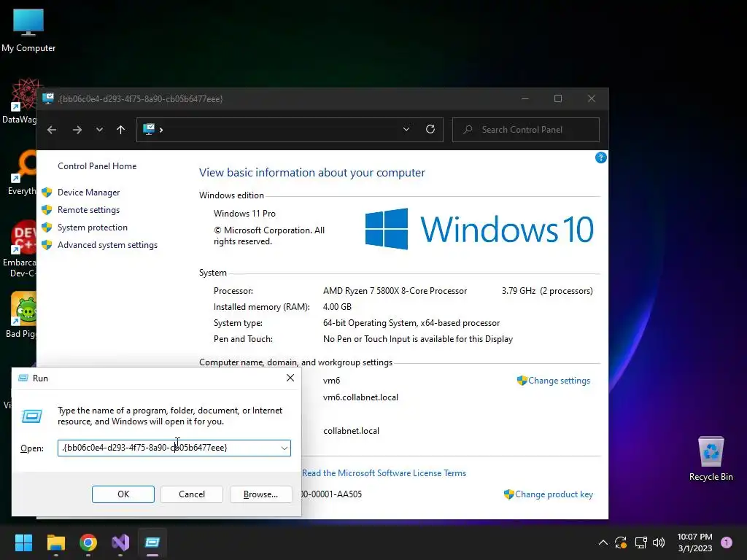
Task: Open Visual Studio from taskbar
Action: click(120, 542)
